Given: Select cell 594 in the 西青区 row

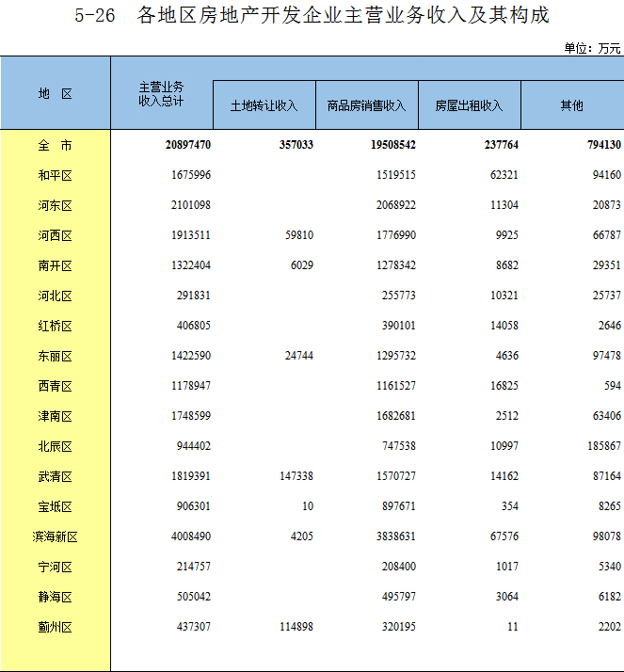Looking at the screenshot, I should click(x=613, y=386).
